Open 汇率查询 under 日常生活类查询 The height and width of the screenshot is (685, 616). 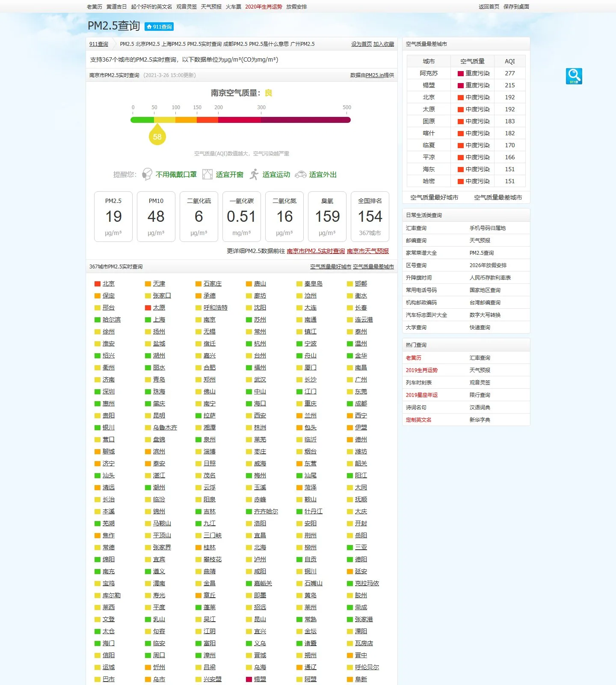pyautogui.click(x=416, y=228)
